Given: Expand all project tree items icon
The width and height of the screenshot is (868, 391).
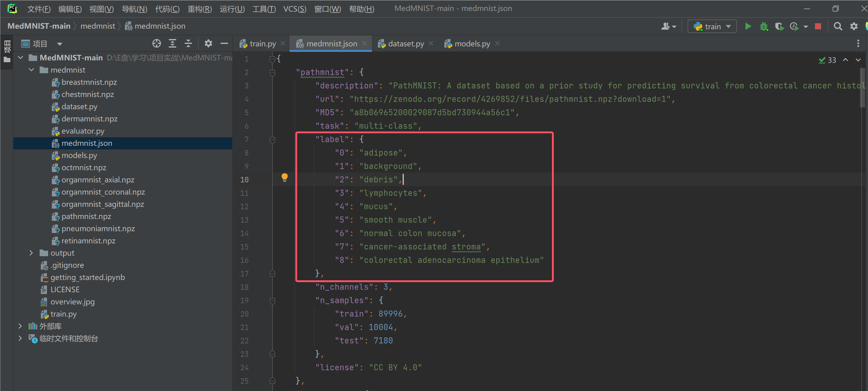Looking at the screenshot, I should tap(172, 44).
